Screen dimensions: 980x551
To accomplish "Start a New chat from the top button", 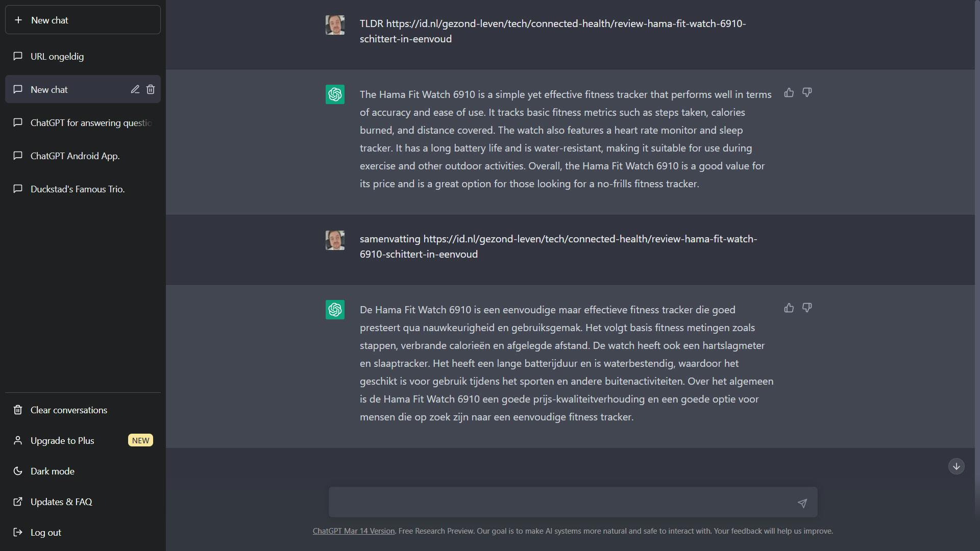I will 83,20.
